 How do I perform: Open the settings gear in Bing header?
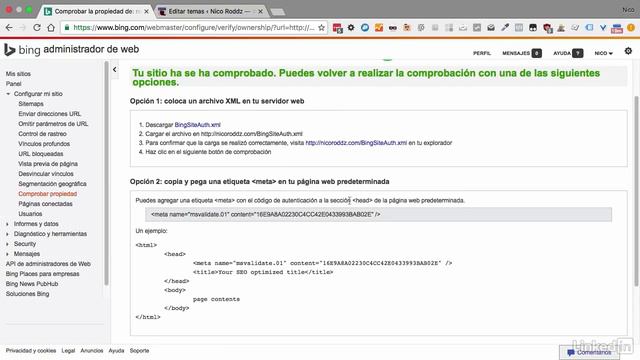(x=628, y=51)
